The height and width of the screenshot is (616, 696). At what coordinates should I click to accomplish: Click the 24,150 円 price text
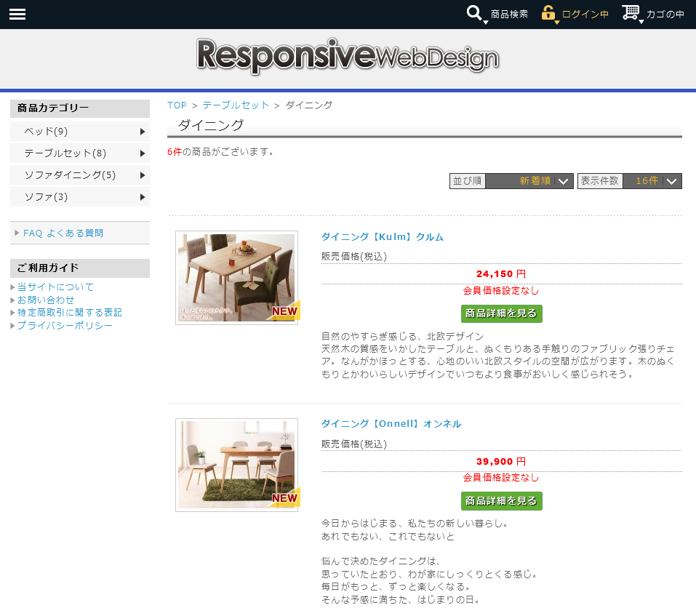coord(501,274)
